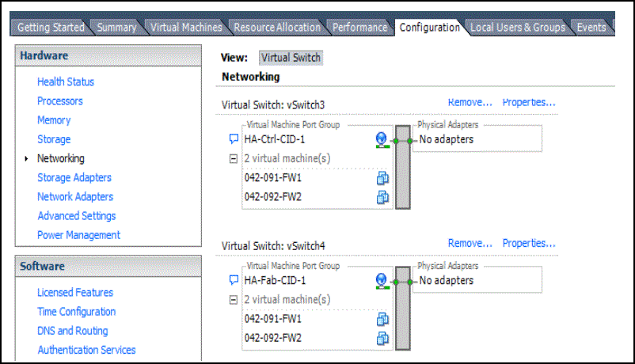
Task: Click the network globe icon for HA-Fab-CID-1
Action: 382,280
